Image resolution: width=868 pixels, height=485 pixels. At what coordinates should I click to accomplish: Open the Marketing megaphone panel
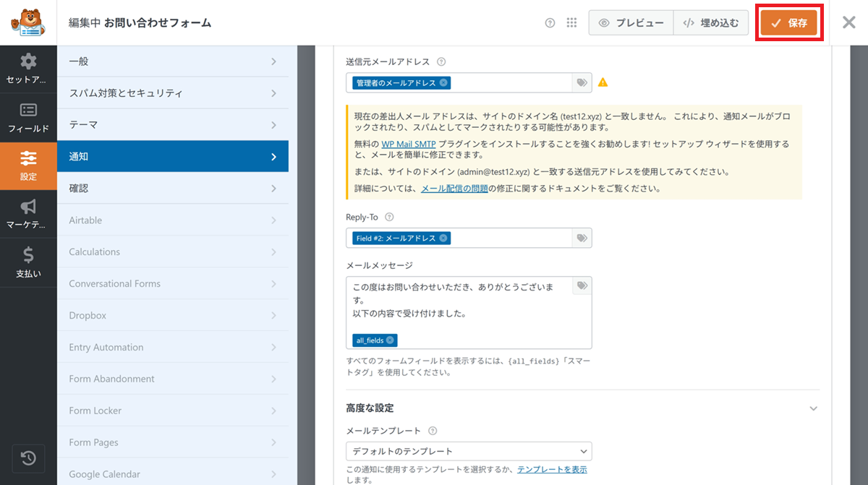pos(28,214)
